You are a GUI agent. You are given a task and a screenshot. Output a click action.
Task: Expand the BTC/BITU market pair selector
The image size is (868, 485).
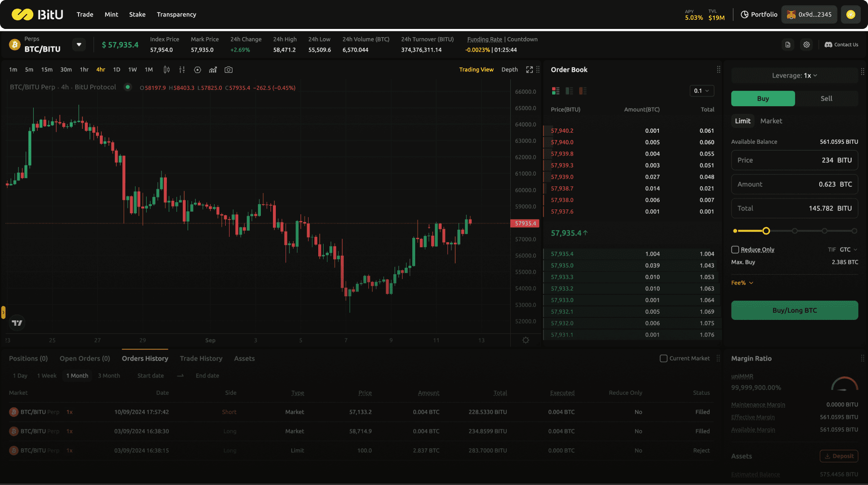tap(79, 45)
